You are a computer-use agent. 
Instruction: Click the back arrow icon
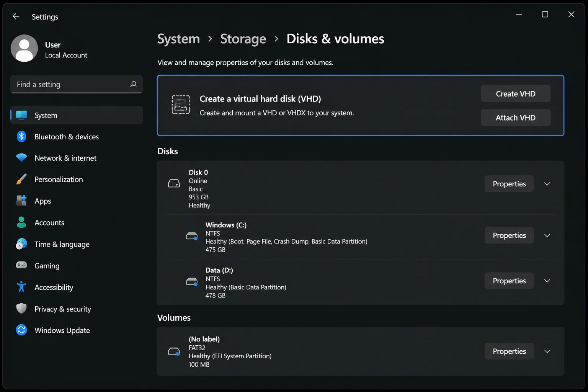click(x=16, y=16)
